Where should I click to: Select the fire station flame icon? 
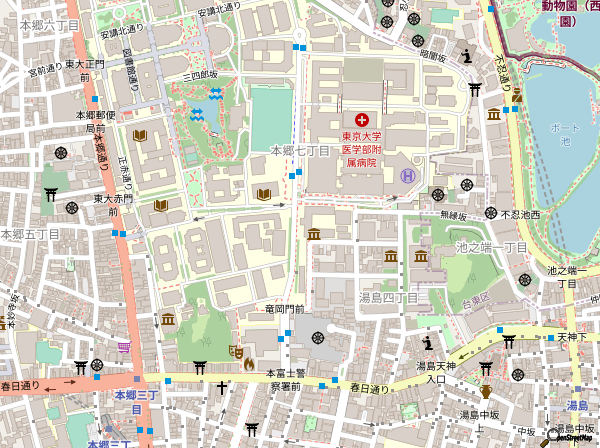pos(250,365)
